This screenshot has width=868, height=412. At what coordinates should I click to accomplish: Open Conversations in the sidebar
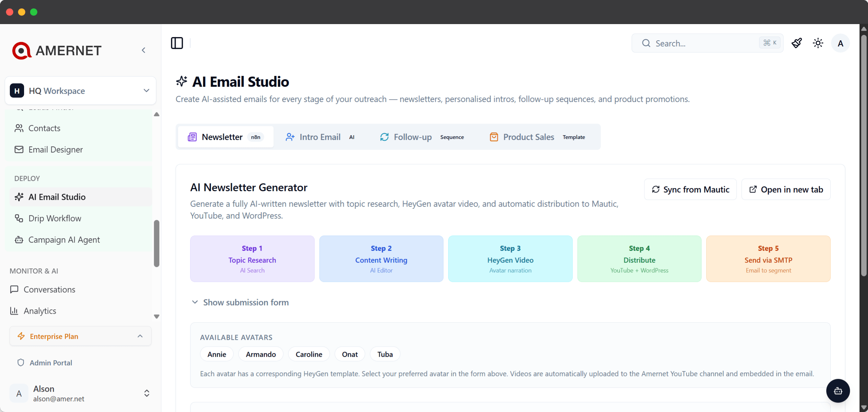click(x=78, y=289)
